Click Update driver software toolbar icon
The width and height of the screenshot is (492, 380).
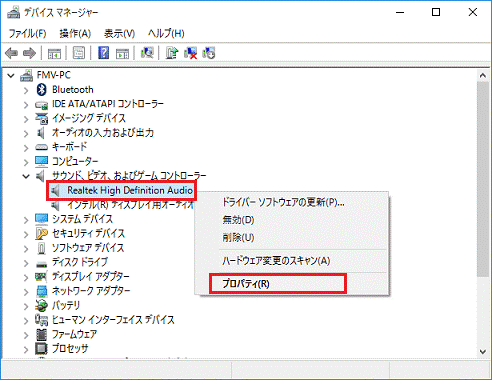click(172, 53)
